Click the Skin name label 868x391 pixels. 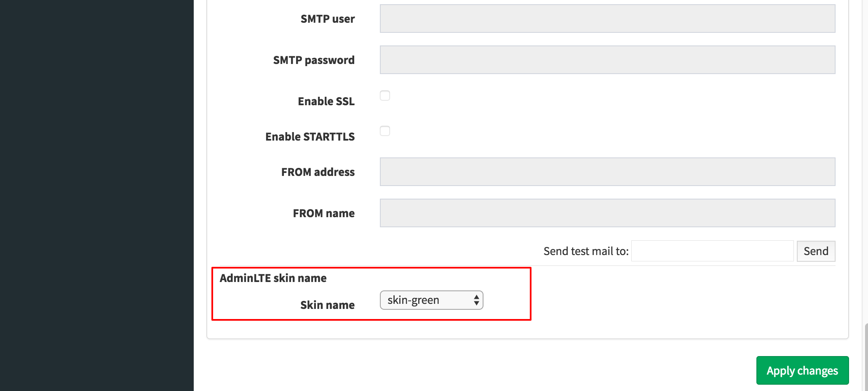click(327, 305)
